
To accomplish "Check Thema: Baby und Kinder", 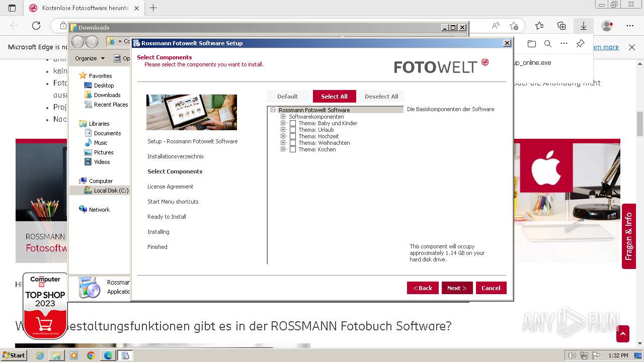I will (x=293, y=123).
